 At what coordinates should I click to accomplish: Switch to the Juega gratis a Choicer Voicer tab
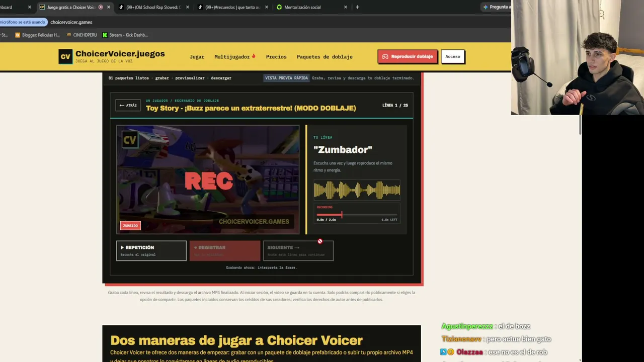[74, 7]
